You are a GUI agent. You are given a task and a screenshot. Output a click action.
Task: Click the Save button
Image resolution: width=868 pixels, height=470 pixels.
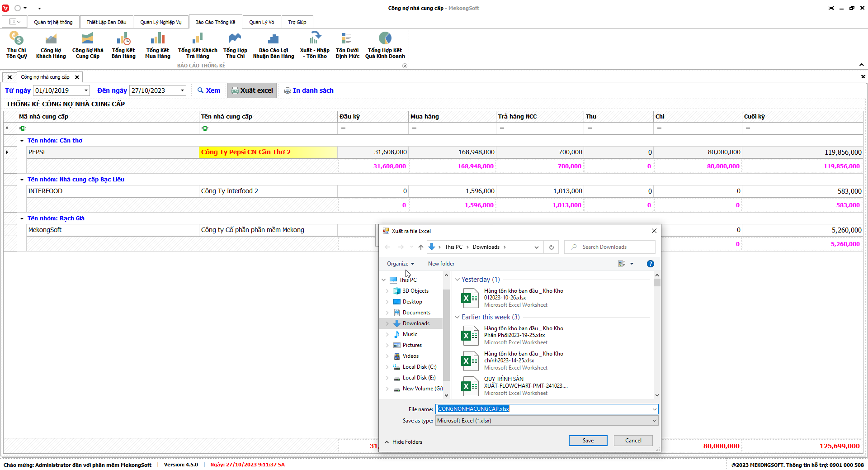pyautogui.click(x=588, y=441)
